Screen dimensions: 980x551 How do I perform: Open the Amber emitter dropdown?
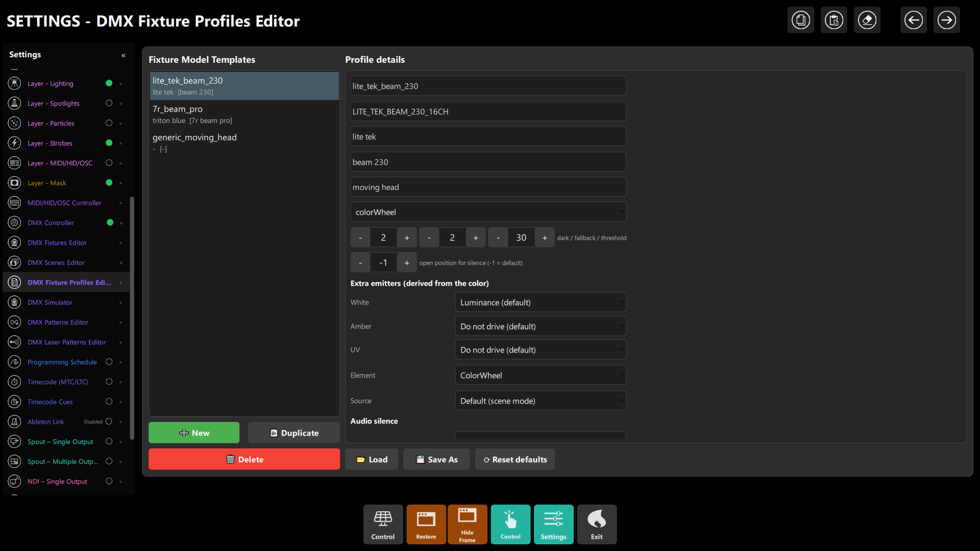pos(541,327)
